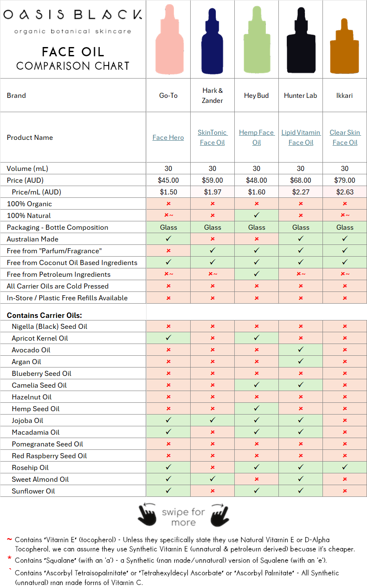Click Hey Bud's red cross for Sweet Almond Oil

tap(257, 479)
